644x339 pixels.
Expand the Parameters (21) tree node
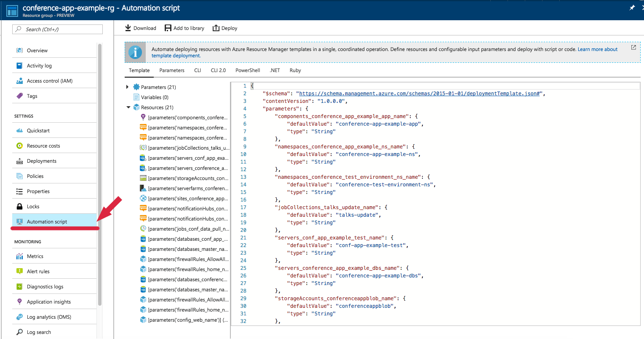pos(128,87)
